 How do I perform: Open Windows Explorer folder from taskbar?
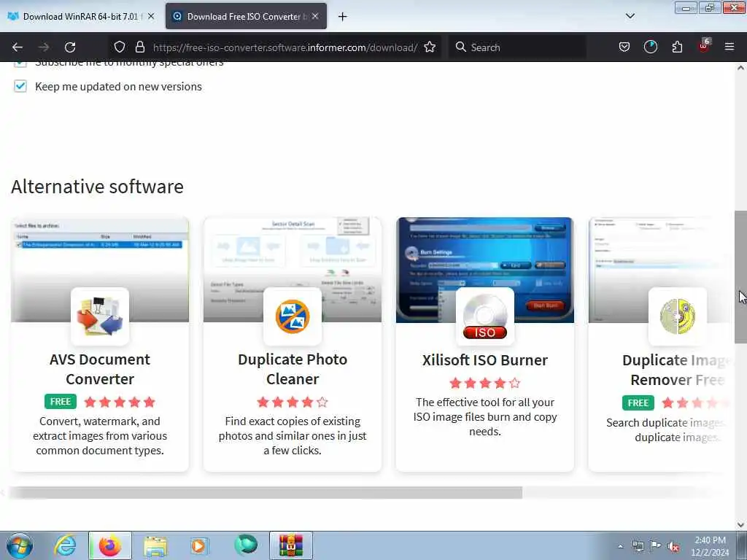pyautogui.click(x=155, y=545)
